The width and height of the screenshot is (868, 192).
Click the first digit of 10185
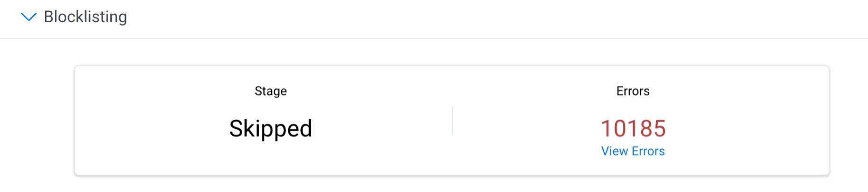click(606, 129)
